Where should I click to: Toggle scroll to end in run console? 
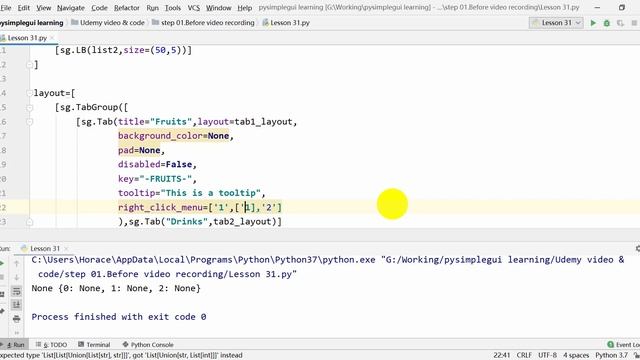(x=16, y=304)
